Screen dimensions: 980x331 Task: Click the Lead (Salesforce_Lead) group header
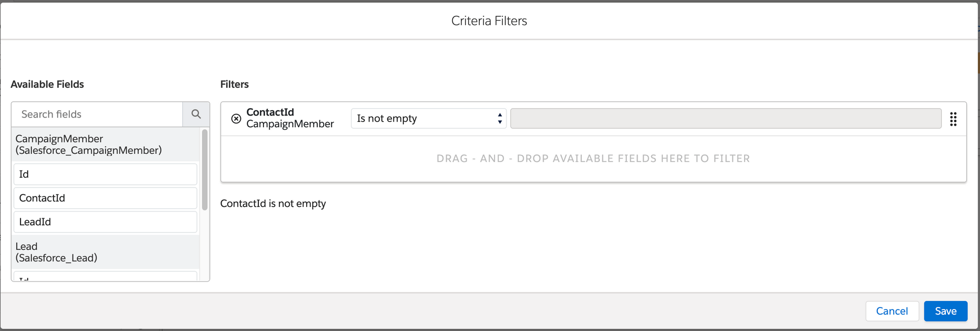pyautogui.click(x=57, y=252)
